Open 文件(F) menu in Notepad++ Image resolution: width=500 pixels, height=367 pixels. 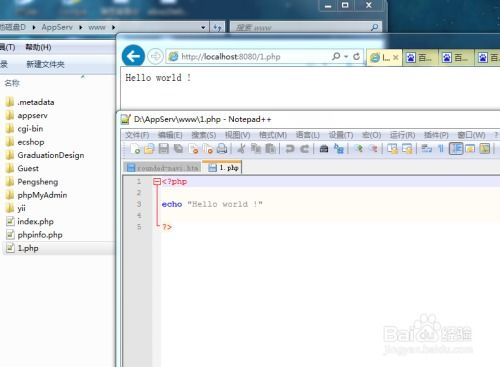pyautogui.click(x=137, y=135)
